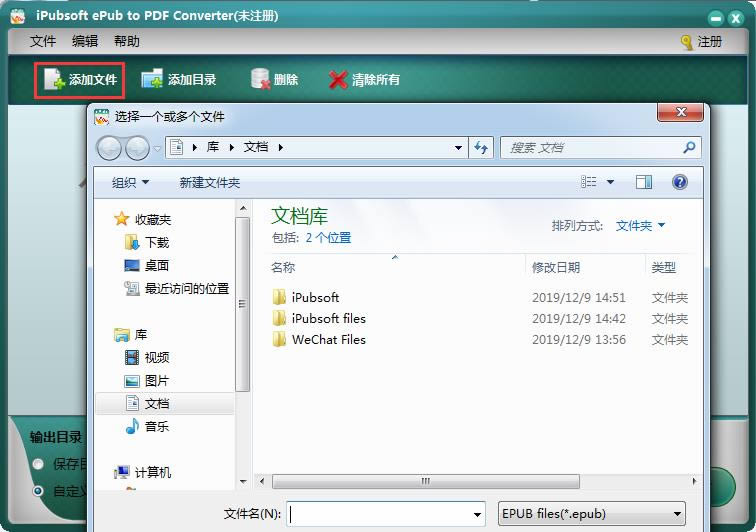The height and width of the screenshot is (532, 756).
Task: Click the search magnifier icon
Action: click(689, 147)
